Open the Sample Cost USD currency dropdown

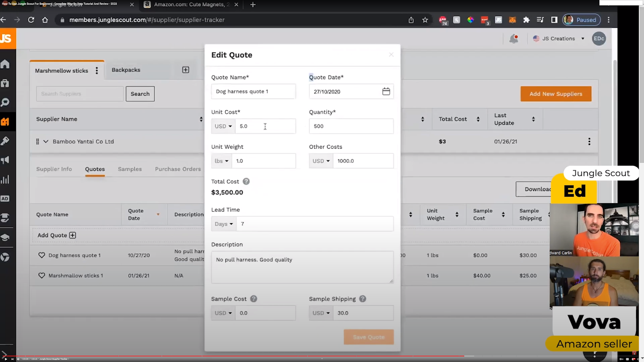click(x=223, y=313)
